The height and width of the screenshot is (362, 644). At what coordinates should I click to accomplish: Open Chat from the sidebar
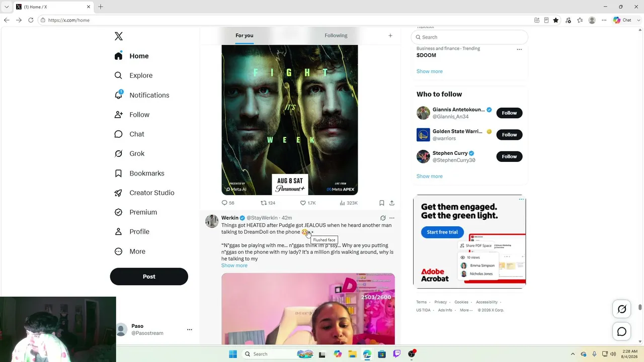point(129,134)
